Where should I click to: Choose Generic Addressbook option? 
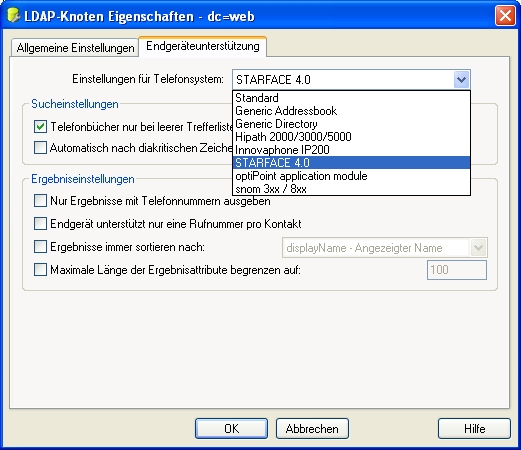pos(351,111)
